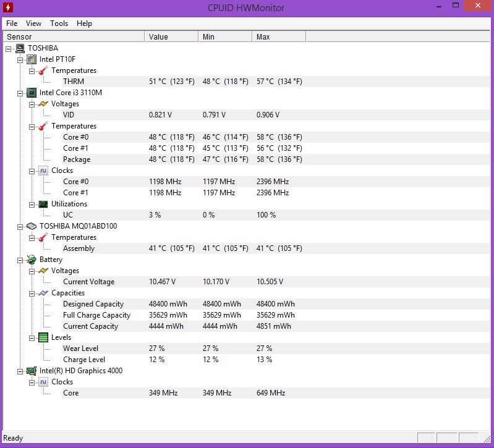This screenshot has width=494, height=448.
Task: Collapse CPU Voltages branch
Action: [x=32, y=104]
